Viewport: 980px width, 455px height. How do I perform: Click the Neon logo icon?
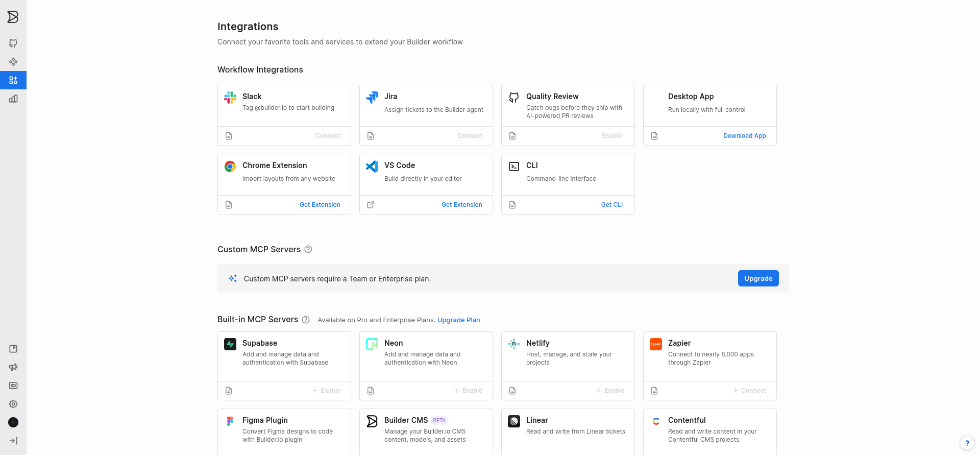372,344
